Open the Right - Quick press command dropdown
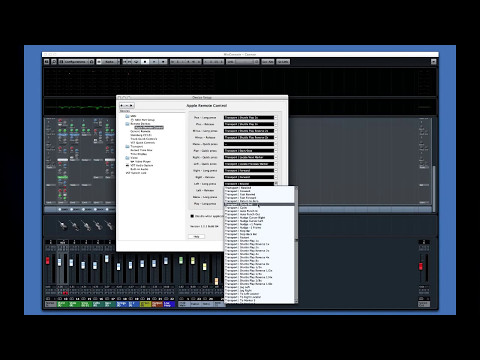This screenshot has height=360, width=480. point(250,157)
